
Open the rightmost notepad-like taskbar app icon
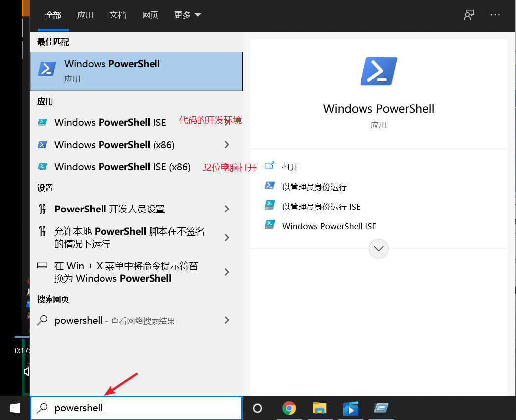381,408
